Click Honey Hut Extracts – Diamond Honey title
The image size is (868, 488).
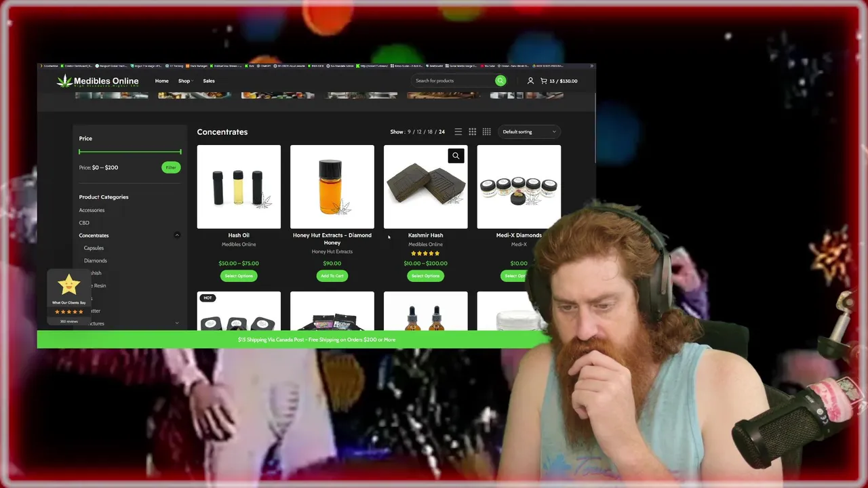[332, 239]
